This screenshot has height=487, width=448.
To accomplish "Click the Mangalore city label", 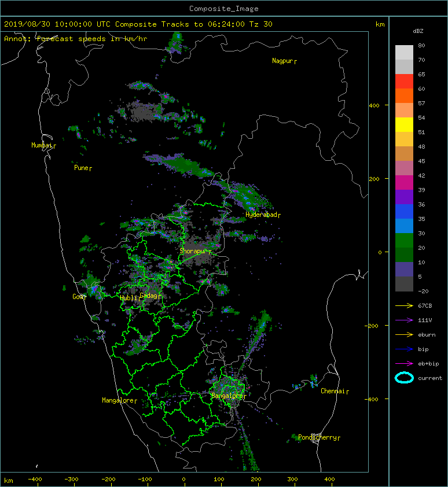I will 119,401.
